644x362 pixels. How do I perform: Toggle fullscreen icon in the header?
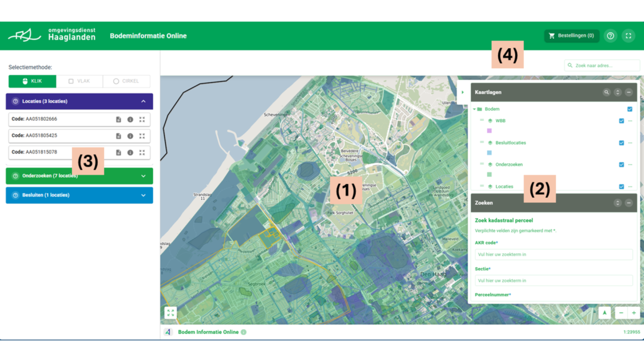coord(628,36)
